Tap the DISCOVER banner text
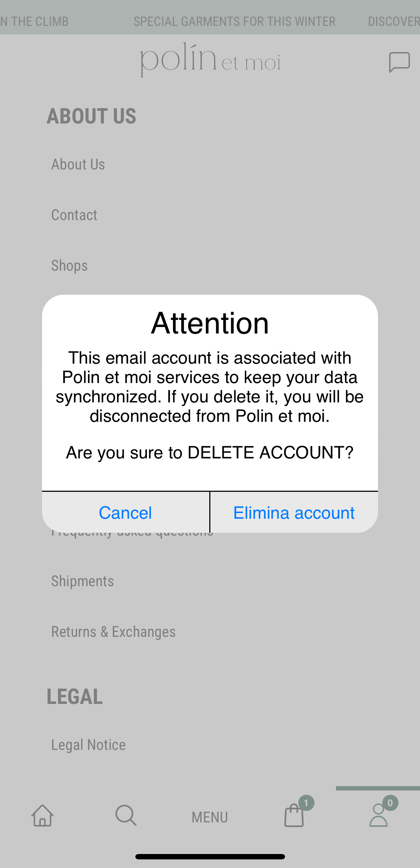 (394, 22)
